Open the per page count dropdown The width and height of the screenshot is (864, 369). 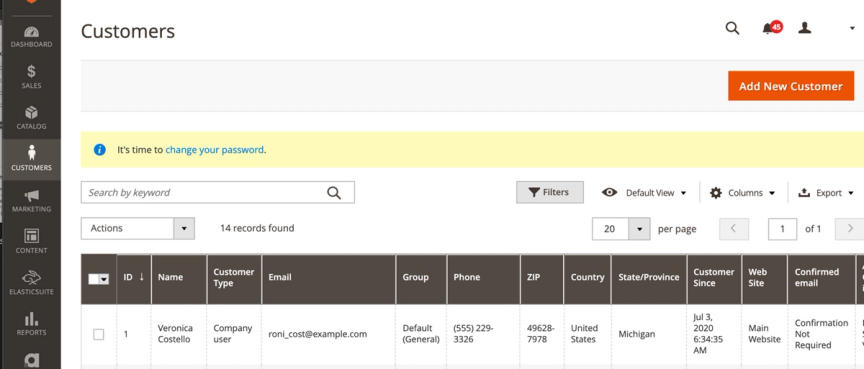(x=639, y=229)
